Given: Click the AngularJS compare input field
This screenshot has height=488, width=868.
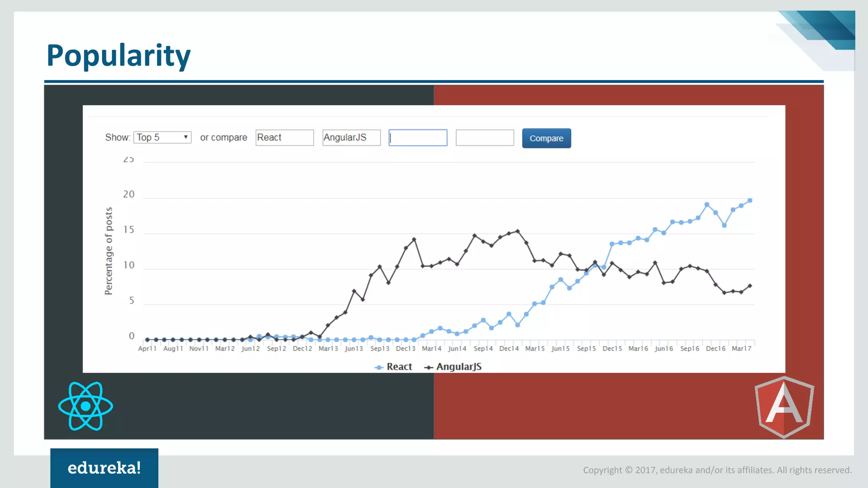Looking at the screenshot, I should tap(351, 138).
